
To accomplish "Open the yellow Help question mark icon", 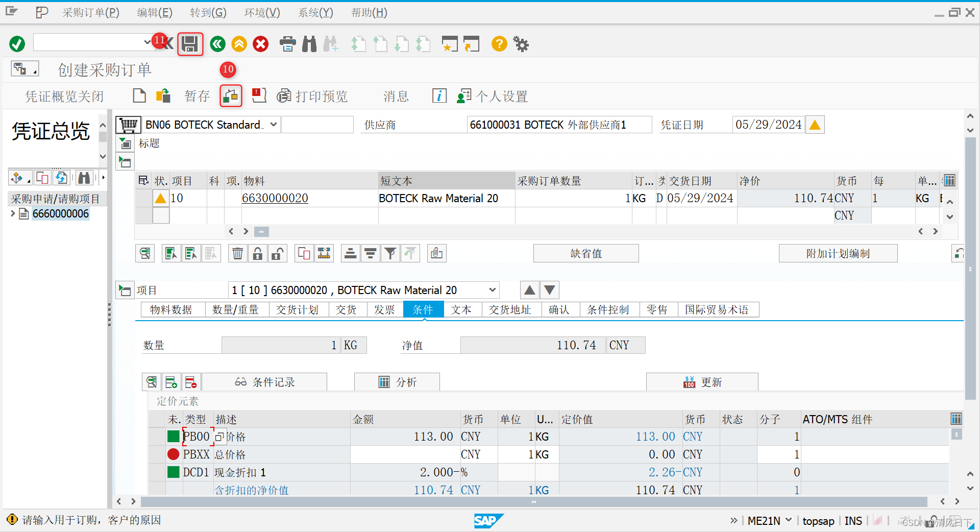I will click(x=499, y=44).
